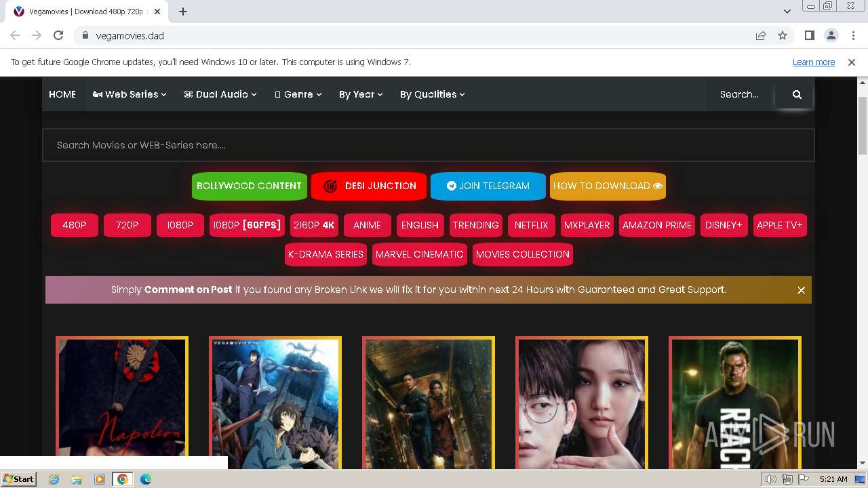Open the ENGLISH category
868x488 pixels.
click(x=420, y=225)
